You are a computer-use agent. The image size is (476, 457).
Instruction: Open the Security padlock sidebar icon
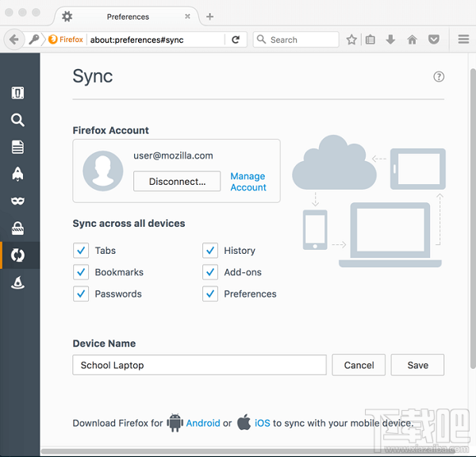pyautogui.click(x=17, y=228)
